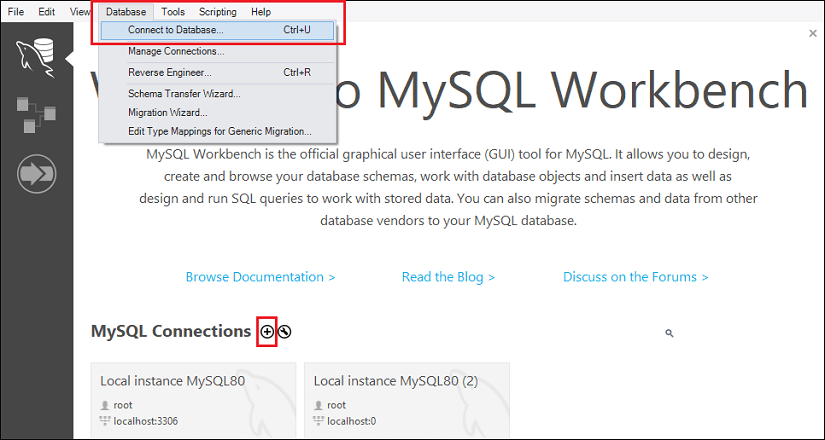This screenshot has width=825, height=440.
Task: Choose Connect to Database menu entry
Action: tap(217, 30)
